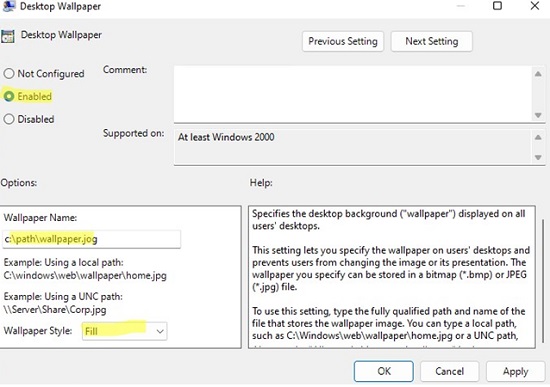Maximize the Desktop Wallpaper window
This screenshot has width=550, height=387.
tap(497, 6)
